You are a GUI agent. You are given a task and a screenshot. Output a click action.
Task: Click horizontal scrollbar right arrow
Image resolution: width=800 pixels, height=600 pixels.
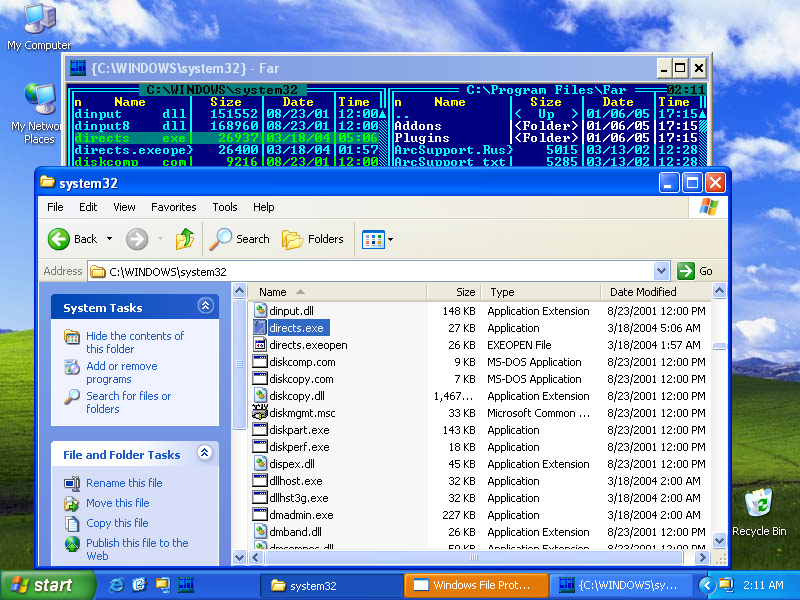(x=702, y=558)
